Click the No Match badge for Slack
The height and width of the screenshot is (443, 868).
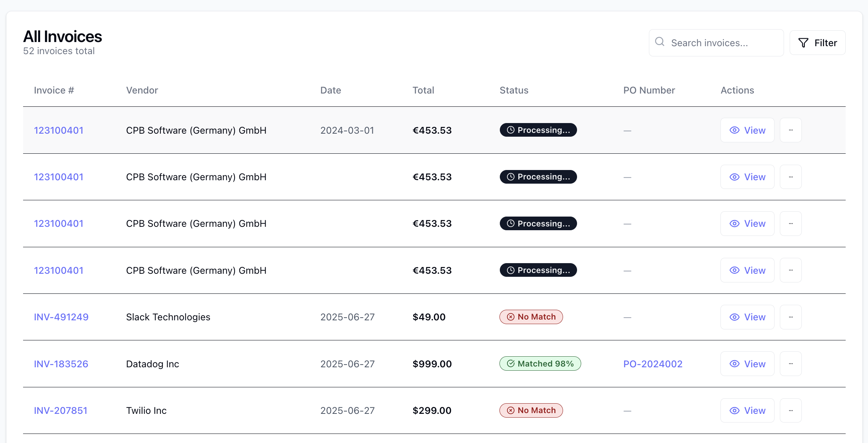(531, 317)
